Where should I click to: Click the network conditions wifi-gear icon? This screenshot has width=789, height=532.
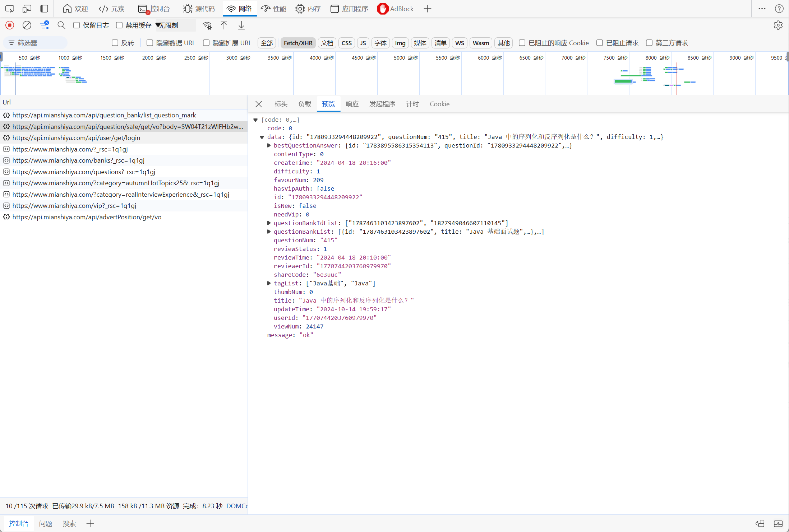[x=207, y=25]
